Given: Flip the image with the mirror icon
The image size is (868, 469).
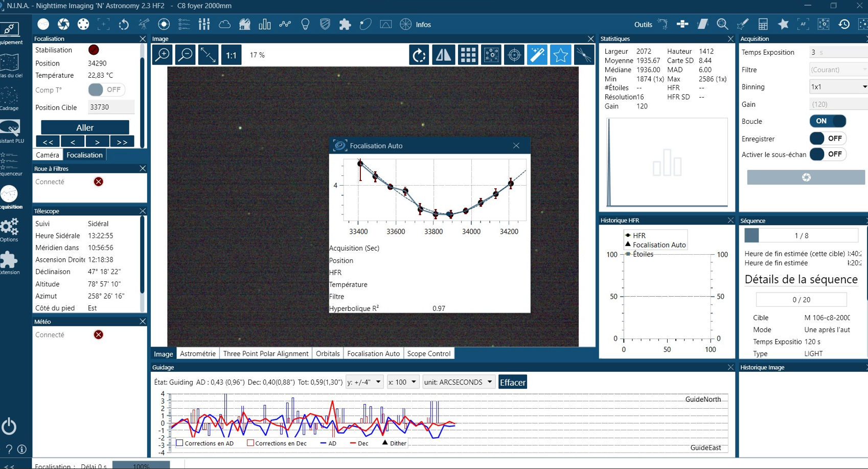Looking at the screenshot, I should pos(443,55).
